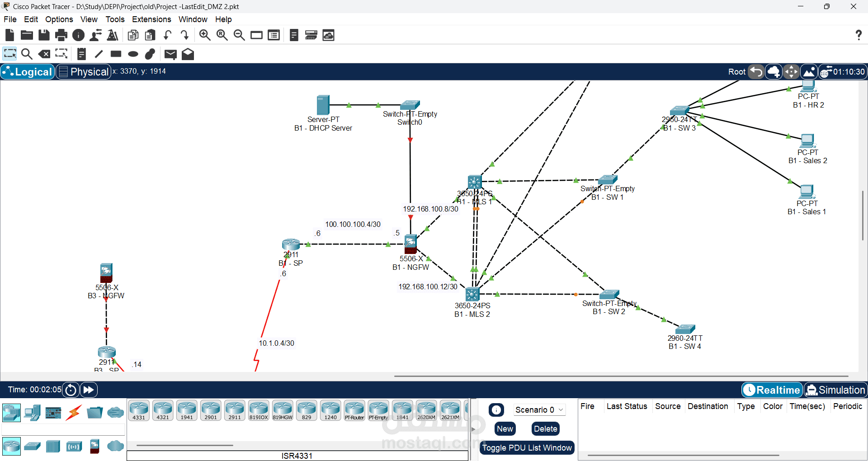Open the drawing palette rectangle icon
The height and width of the screenshot is (461, 868).
coord(256,35)
